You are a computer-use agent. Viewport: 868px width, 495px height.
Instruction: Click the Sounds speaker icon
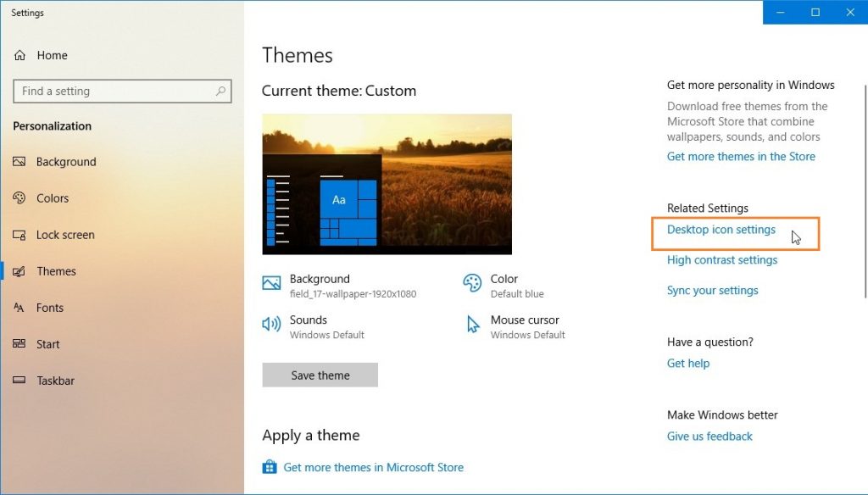point(271,324)
